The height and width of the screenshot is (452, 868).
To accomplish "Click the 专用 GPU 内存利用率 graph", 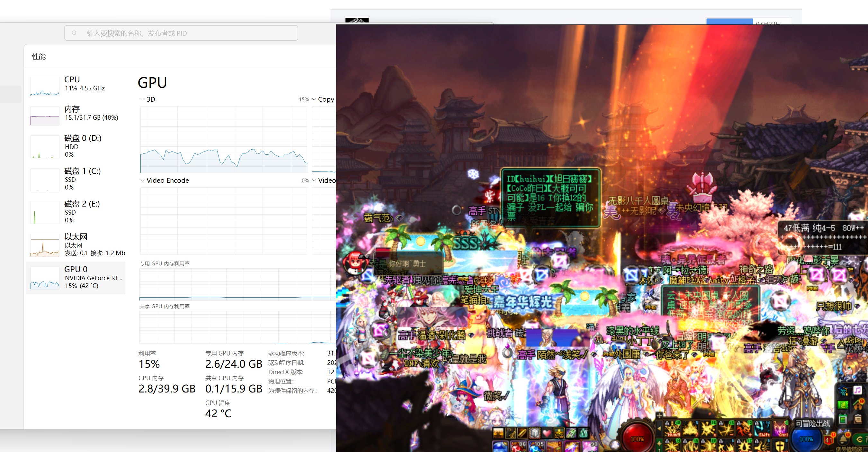I will click(237, 284).
